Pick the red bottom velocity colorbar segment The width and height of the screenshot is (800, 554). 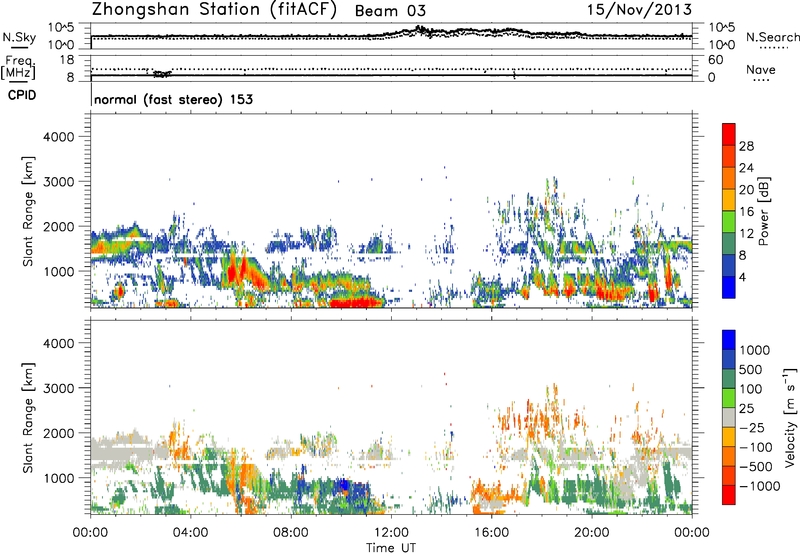[729, 495]
